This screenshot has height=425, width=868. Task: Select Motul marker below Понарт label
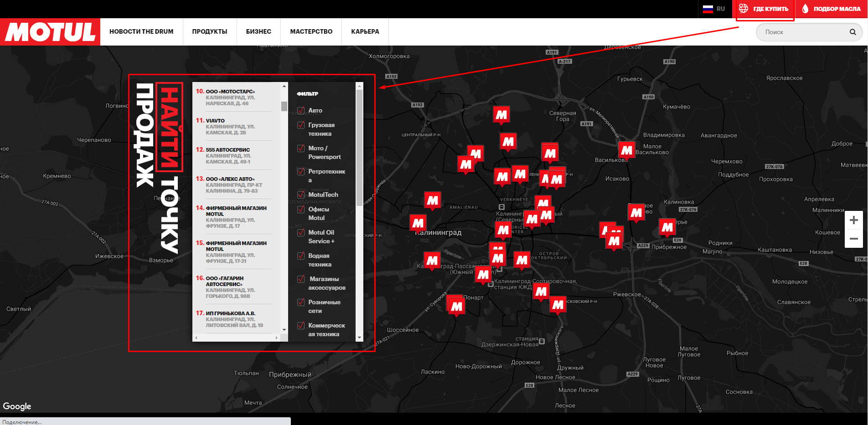(x=456, y=307)
